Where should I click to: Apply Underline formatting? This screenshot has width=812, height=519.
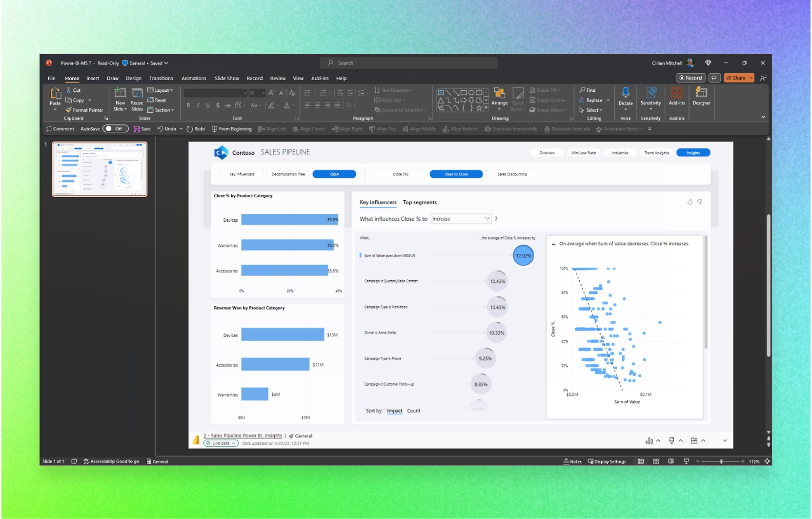[208, 105]
